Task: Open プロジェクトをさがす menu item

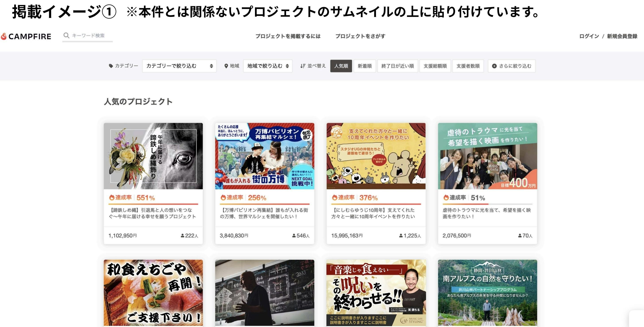Action: tap(360, 36)
